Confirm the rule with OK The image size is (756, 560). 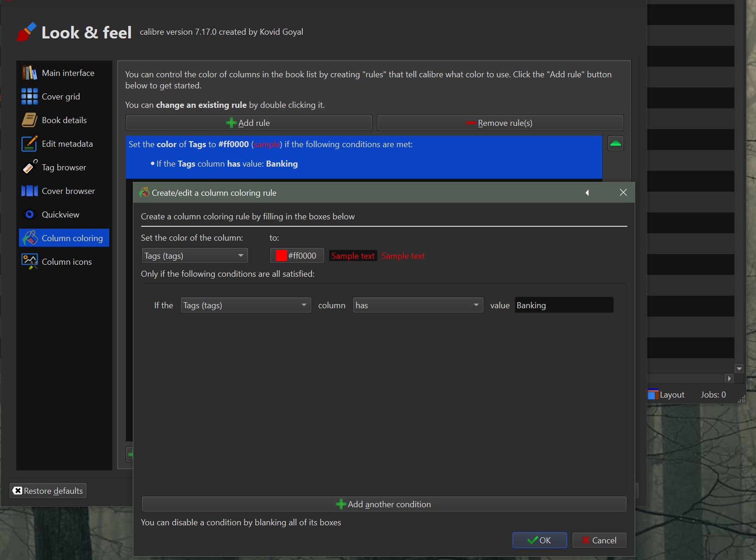tap(539, 541)
